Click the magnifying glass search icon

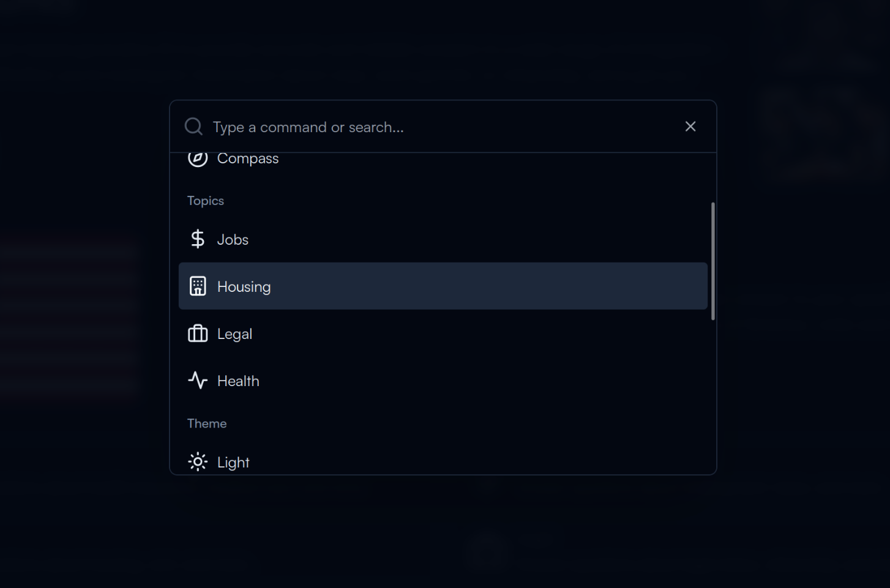coord(193,127)
